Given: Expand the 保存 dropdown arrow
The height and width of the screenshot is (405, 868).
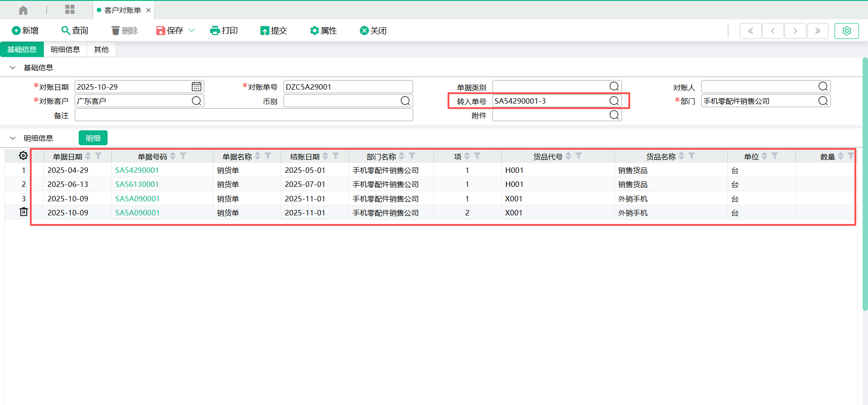Looking at the screenshot, I should click(192, 30).
